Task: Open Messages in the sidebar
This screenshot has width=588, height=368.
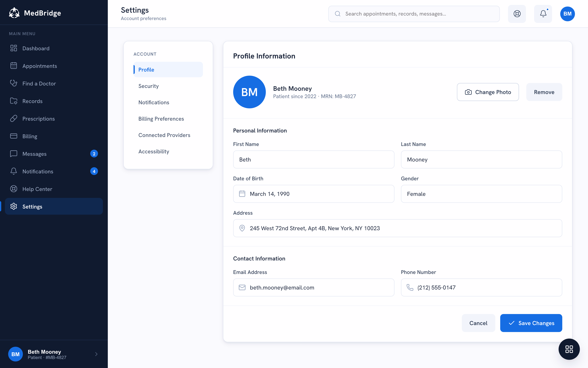Action: (54, 154)
